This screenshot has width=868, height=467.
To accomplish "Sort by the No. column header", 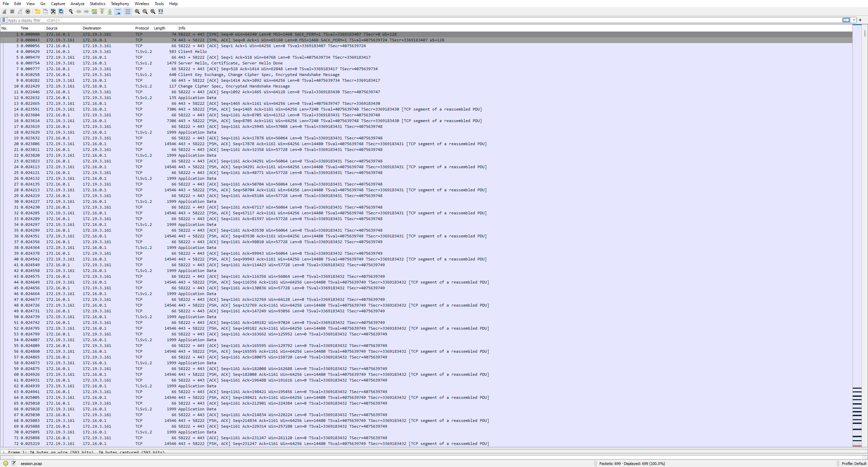I will 9,28.
